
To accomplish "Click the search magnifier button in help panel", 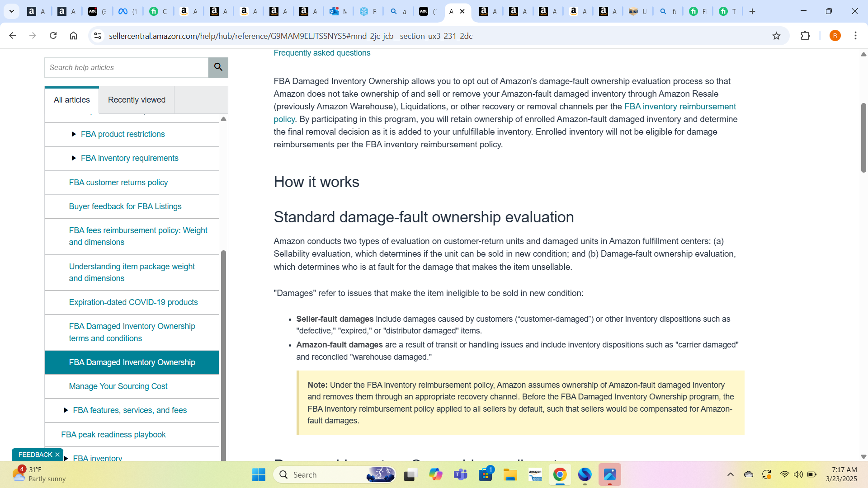I will (218, 67).
